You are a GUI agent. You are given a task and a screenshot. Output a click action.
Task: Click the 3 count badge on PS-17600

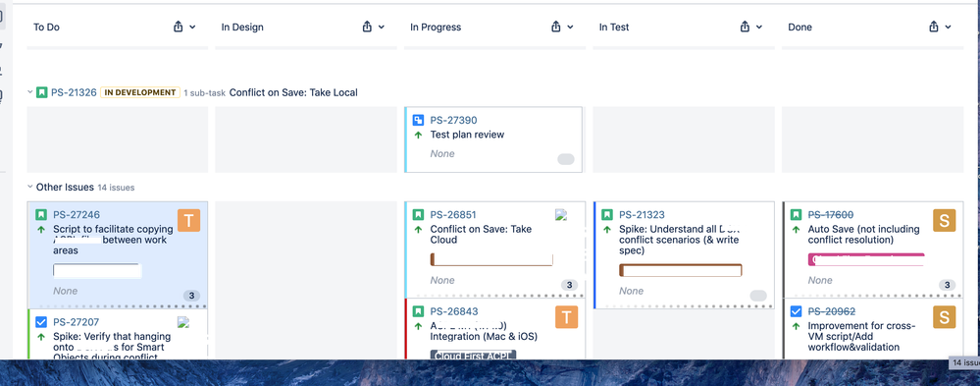947,285
